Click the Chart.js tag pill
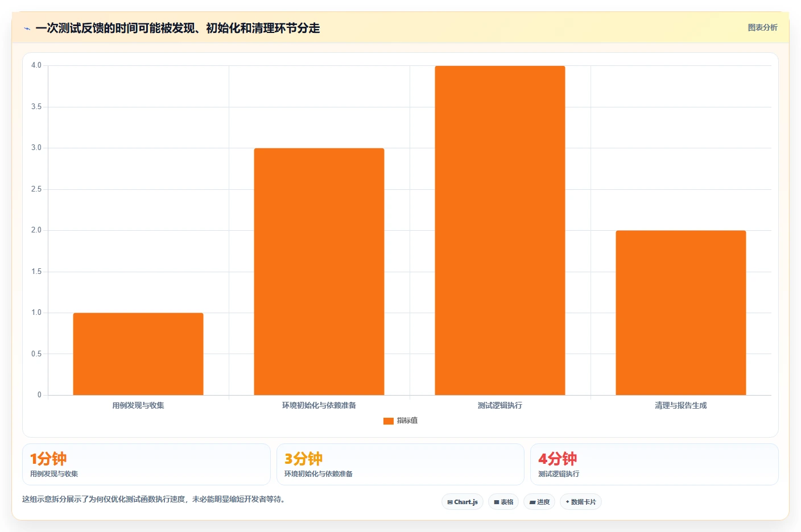The height and width of the screenshot is (532, 801). [x=463, y=502]
